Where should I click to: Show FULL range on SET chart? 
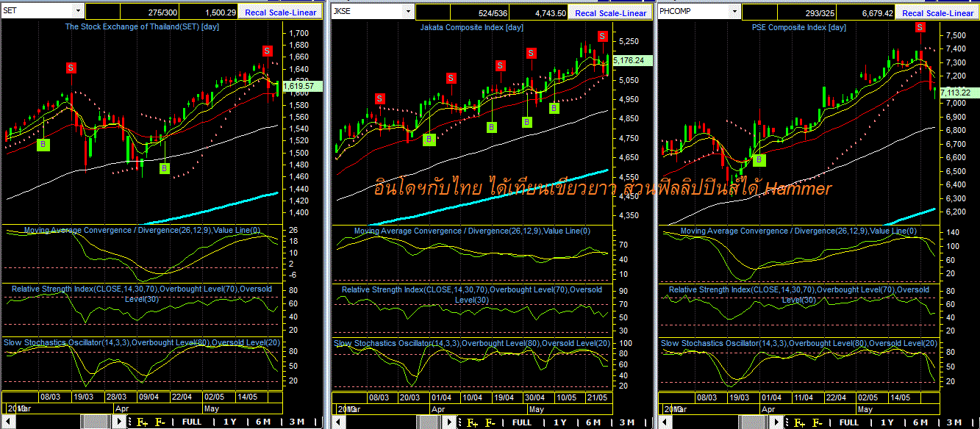[191, 422]
